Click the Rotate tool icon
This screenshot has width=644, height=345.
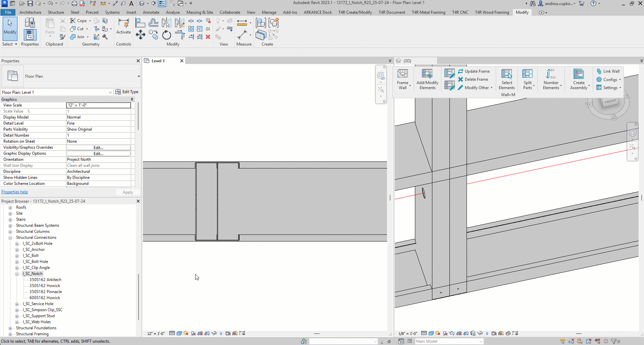(166, 35)
